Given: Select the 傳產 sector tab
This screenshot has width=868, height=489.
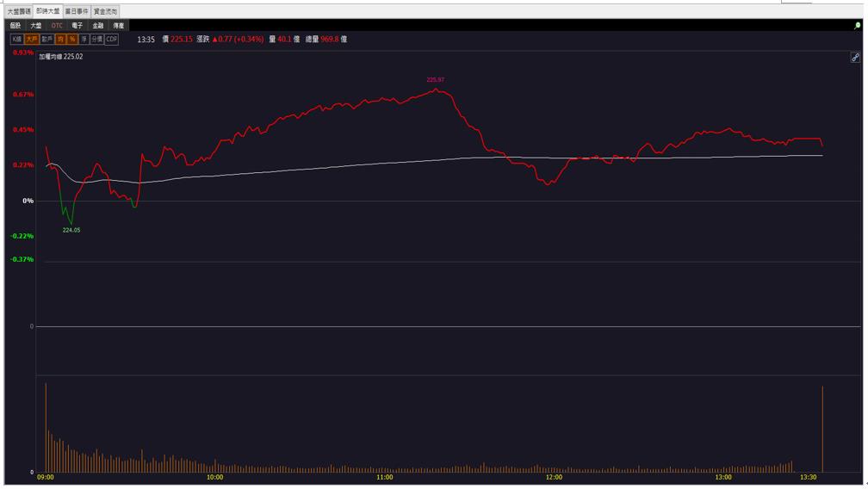Looking at the screenshot, I should 119,26.
